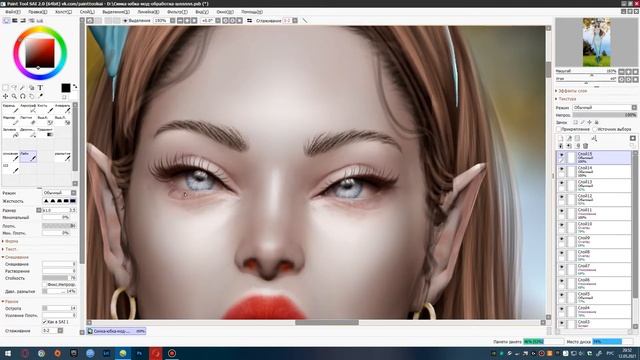
Task: Hide layer Слой11 with its eye icon
Action: click(562, 211)
